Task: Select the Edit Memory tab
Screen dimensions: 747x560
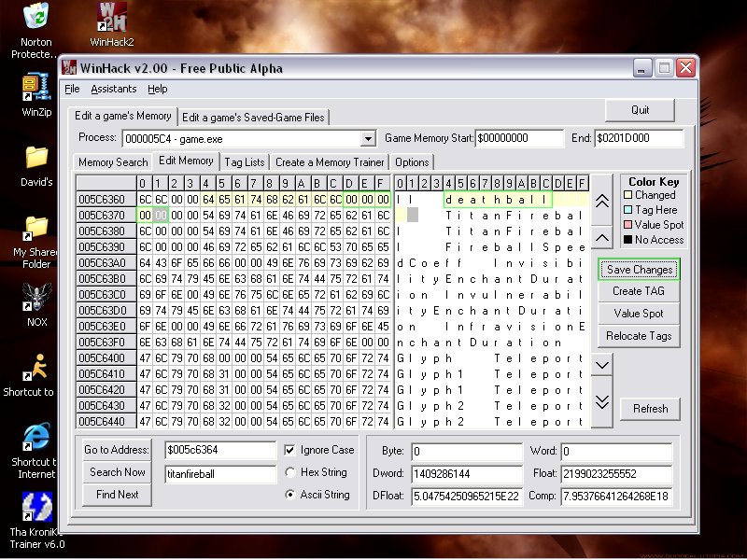Action: coord(186,161)
